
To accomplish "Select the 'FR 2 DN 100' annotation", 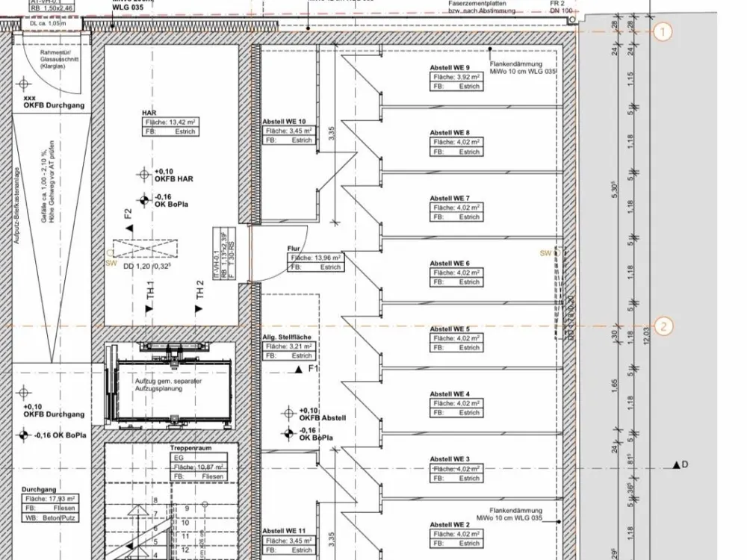I will [x=561, y=7].
